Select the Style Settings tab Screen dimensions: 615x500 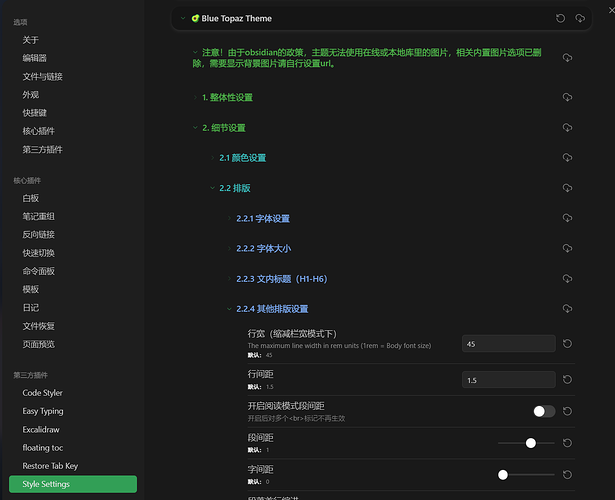[73, 484]
